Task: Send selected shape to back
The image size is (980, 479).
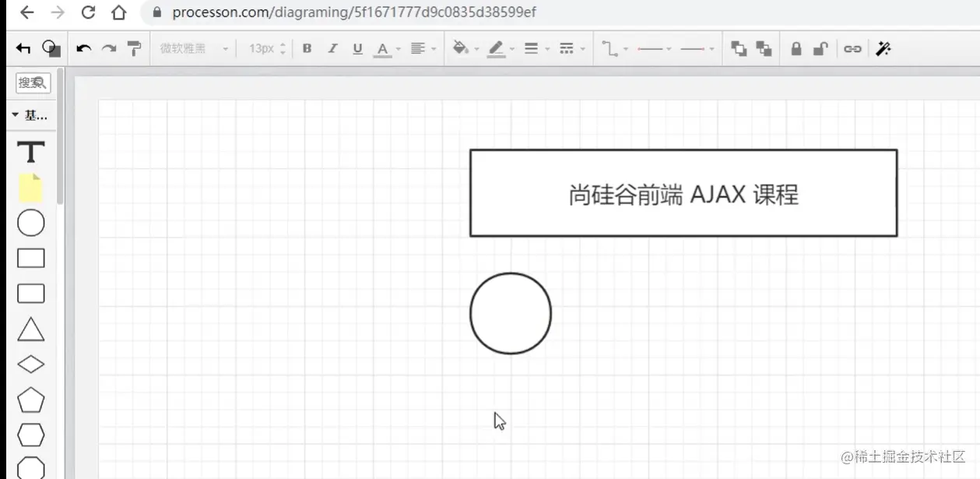Action: 764,48
